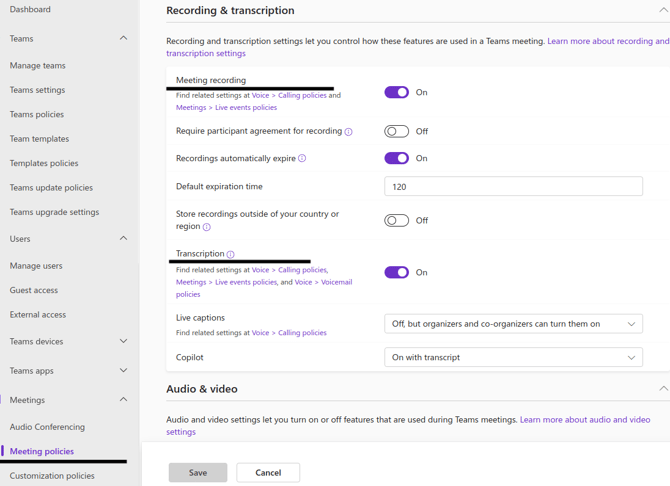Expand the Teams apps menu
This screenshot has height=486, width=670.
123,370
